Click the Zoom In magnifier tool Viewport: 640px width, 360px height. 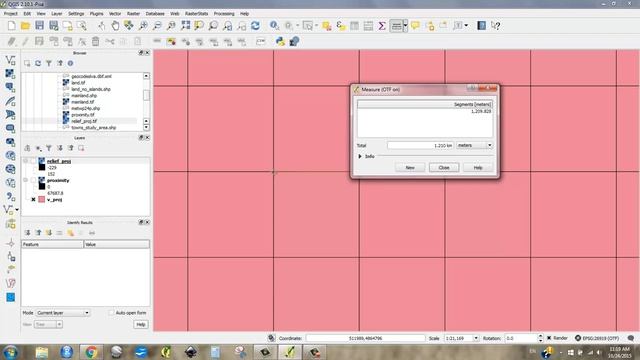(x=143, y=26)
